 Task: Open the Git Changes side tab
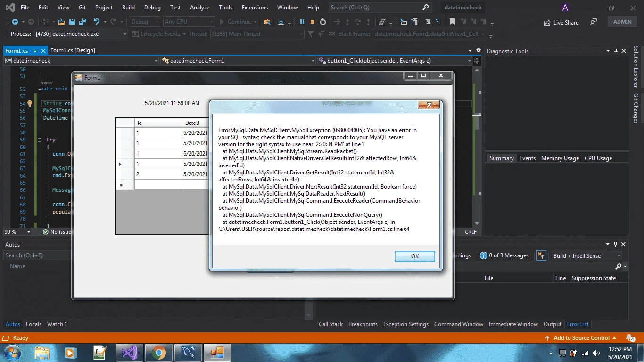(636, 108)
